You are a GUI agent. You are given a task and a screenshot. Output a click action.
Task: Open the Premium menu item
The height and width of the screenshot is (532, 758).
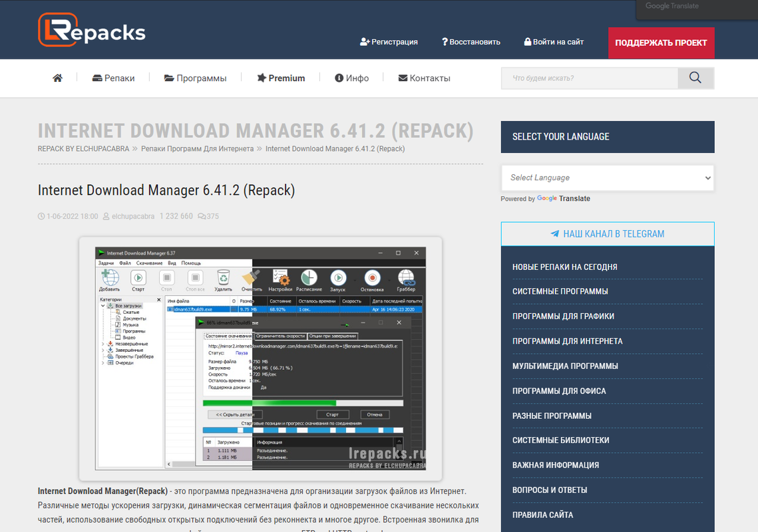(281, 78)
